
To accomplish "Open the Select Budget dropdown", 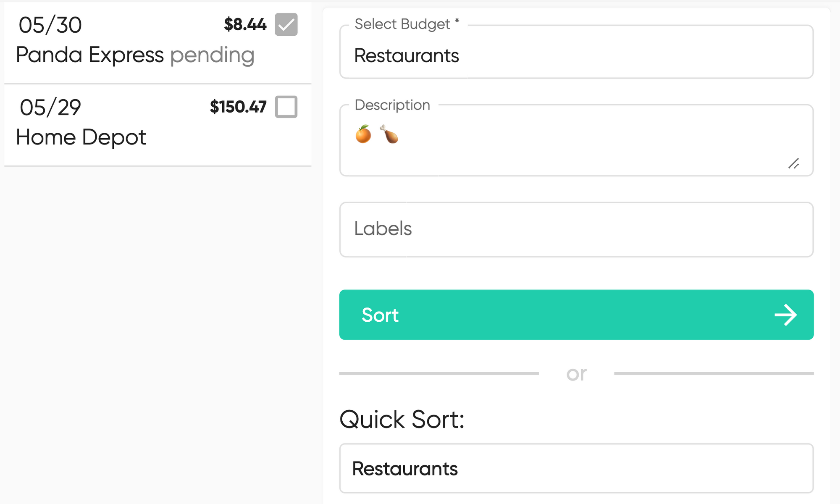I will pyautogui.click(x=576, y=52).
